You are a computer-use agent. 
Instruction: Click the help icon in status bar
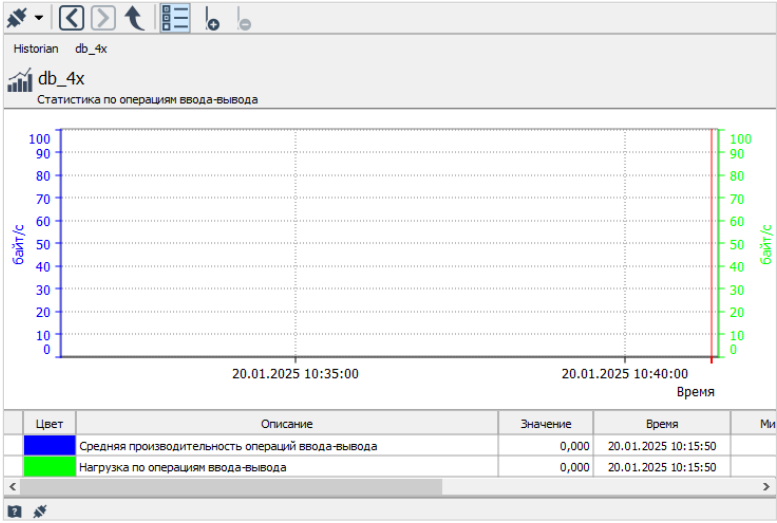(x=15, y=511)
